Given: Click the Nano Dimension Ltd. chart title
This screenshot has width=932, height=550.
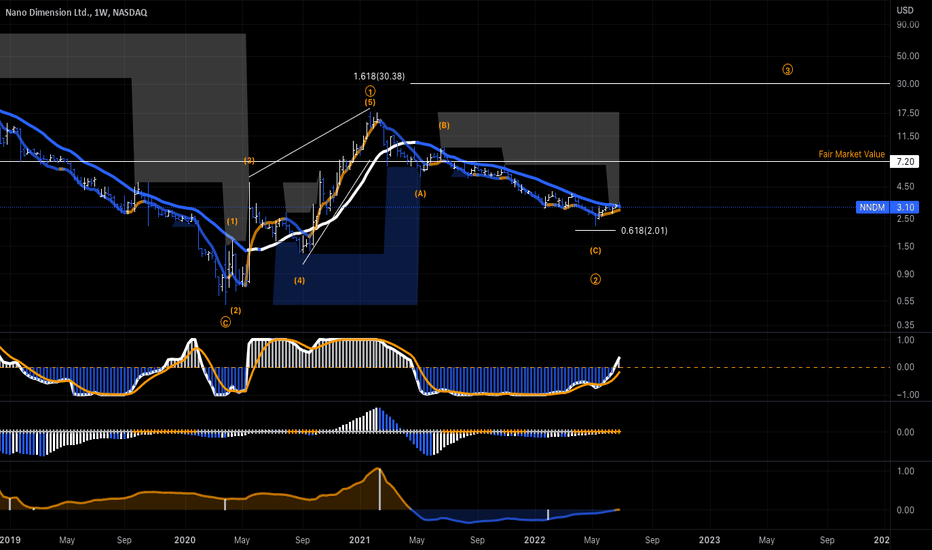Looking at the screenshot, I should tap(76, 12).
